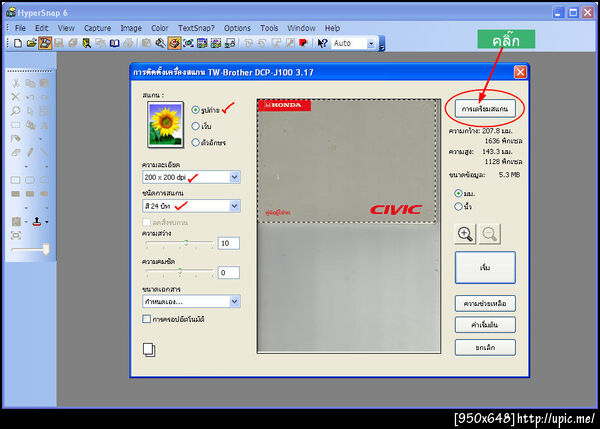The image size is (600, 429).
Task: Click the large เริ่ม start scan button
Action: pos(485,268)
